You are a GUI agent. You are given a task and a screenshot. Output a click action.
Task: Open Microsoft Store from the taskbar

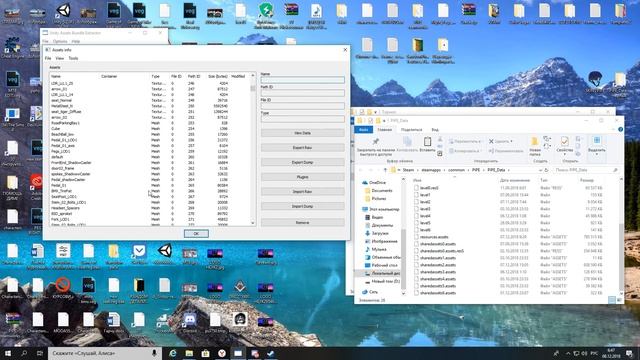[205, 353]
